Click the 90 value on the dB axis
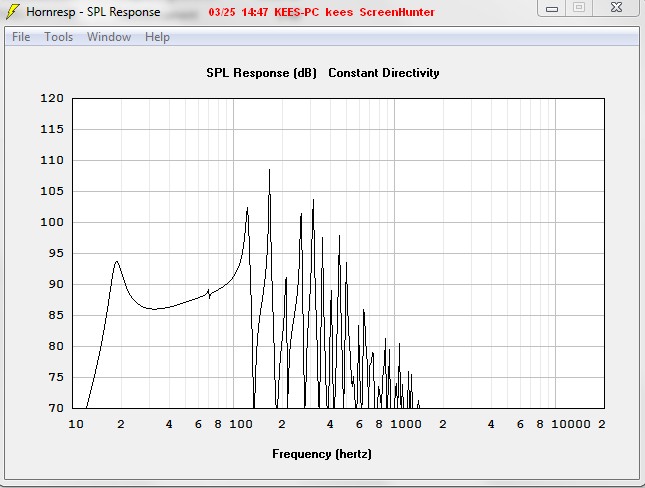The width and height of the screenshot is (645, 488). point(56,284)
